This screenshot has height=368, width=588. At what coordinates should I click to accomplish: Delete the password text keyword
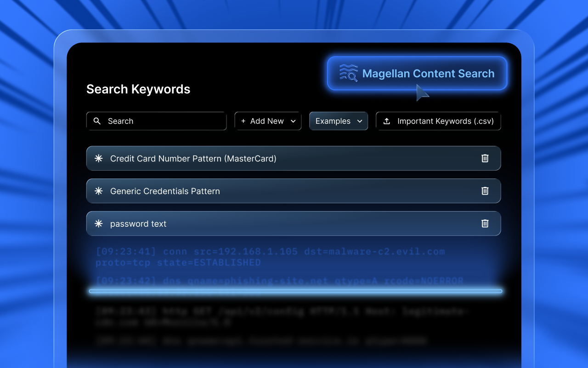[485, 224]
